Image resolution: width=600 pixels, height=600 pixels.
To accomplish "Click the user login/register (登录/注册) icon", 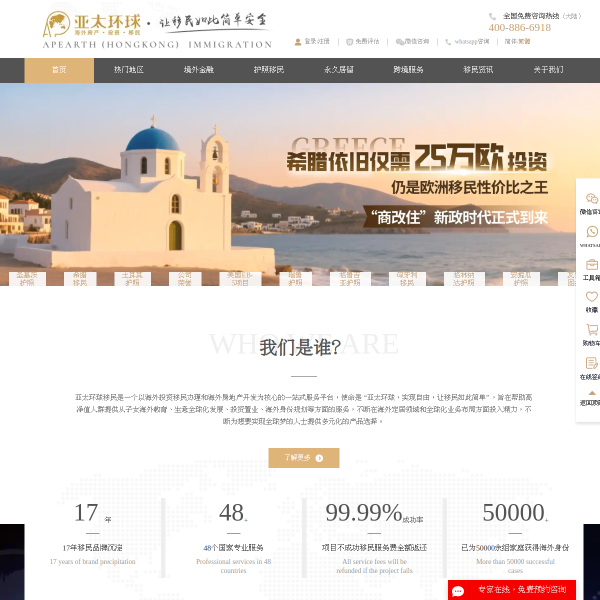I will pos(298,42).
